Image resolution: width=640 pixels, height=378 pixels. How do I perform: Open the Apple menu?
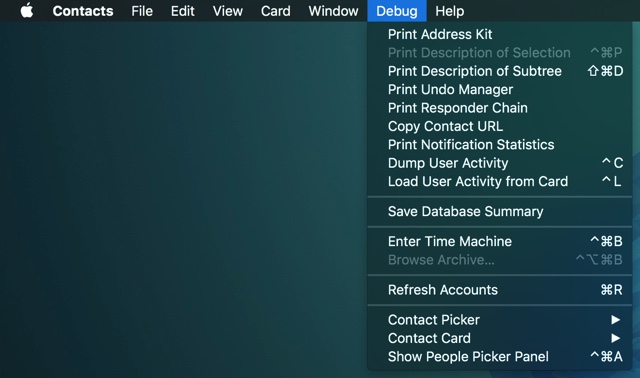pyautogui.click(x=27, y=11)
